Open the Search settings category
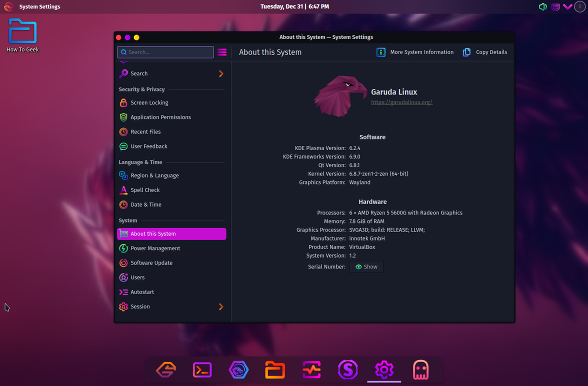 coord(172,73)
